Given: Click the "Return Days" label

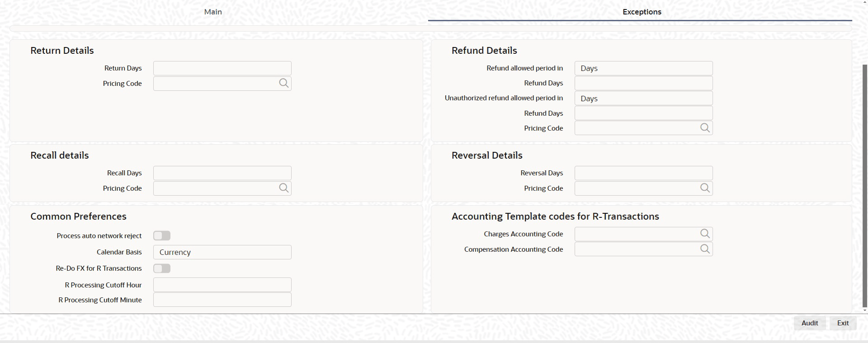Looking at the screenshot, I should (x=123, y=68).
